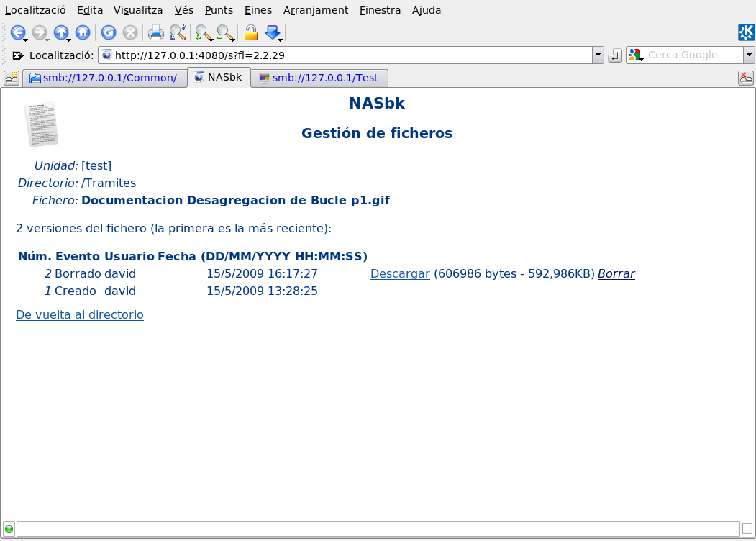Click the padlock security icon
This screenshot has width=756, height=541.
(251, 32)
